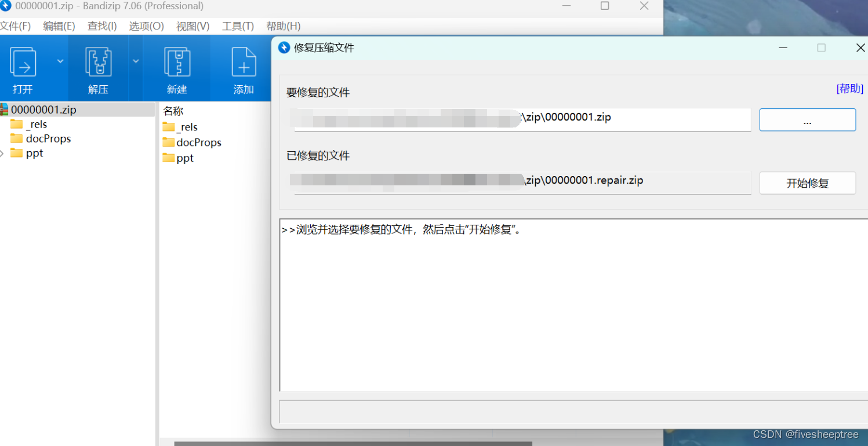868x446 pixels.
Task: Open the 工具(T) menu
Action: click(237, 26)
